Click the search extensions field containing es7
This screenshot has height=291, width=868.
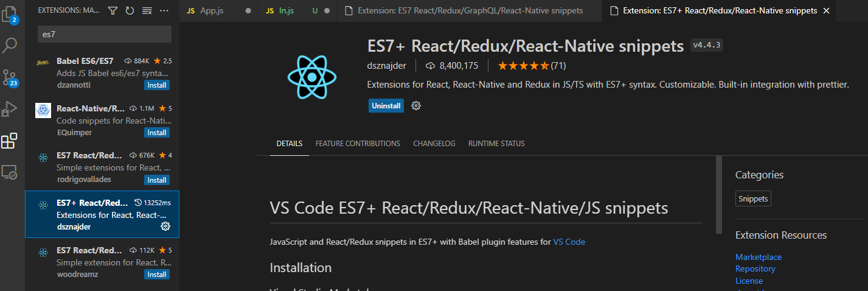(x=105, y=34)
